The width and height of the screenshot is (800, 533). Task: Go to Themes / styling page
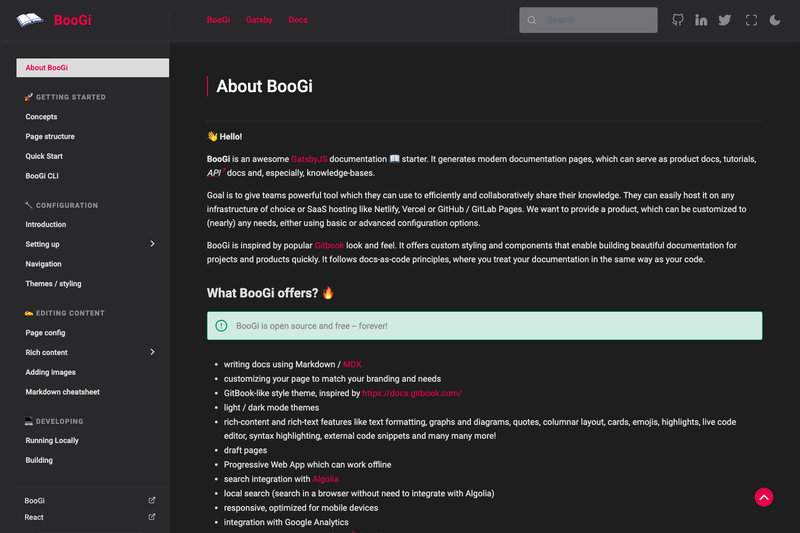coord(53,284)
